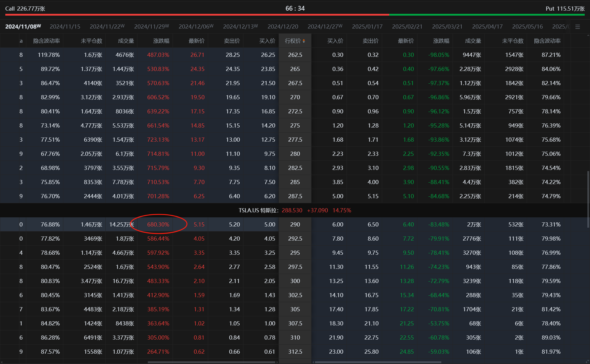The width and height of the screenshot is (590, 364).
Task: Sort by put 未平仓数 column header
Action: [512, 41]
